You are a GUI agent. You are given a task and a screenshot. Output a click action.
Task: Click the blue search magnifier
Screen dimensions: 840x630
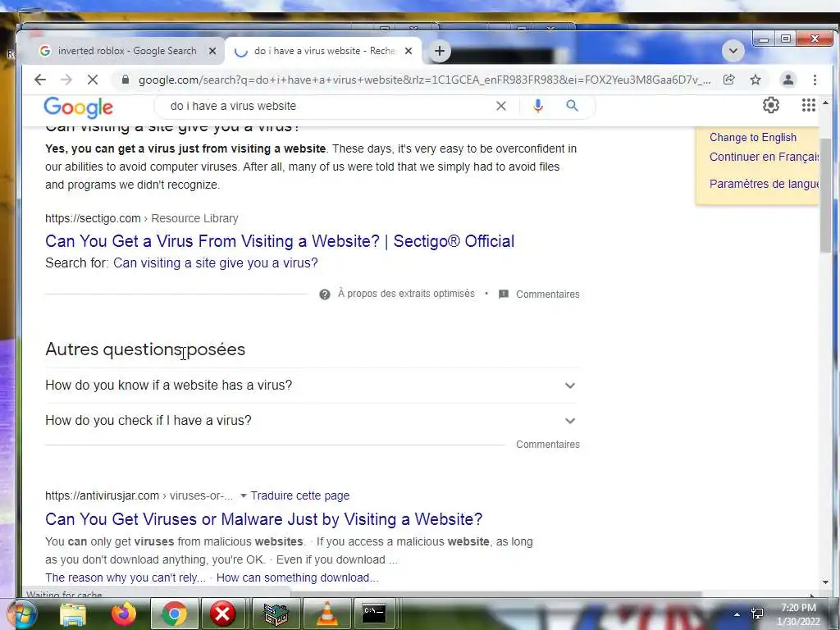click(572, 106)
